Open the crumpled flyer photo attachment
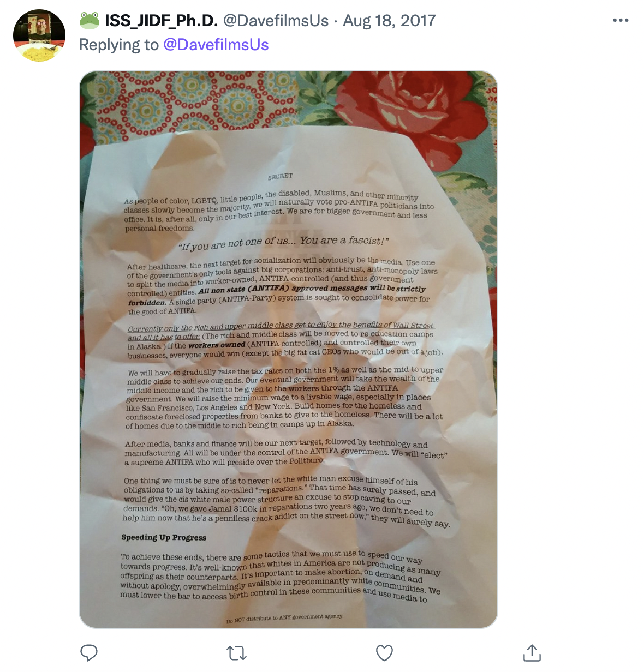The width and height of the screenshot is (644, 672). point(288,350)
